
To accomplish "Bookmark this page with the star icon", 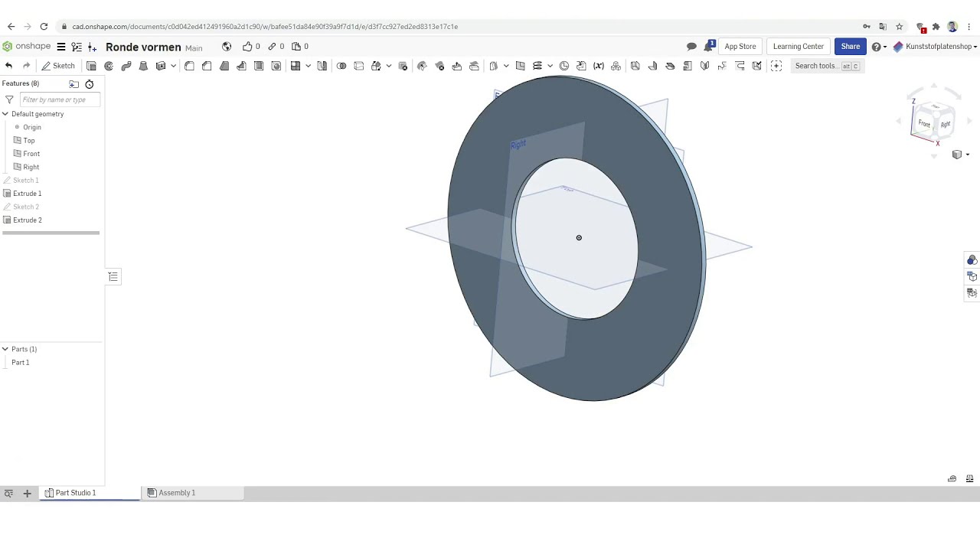I will click(900, 27).
